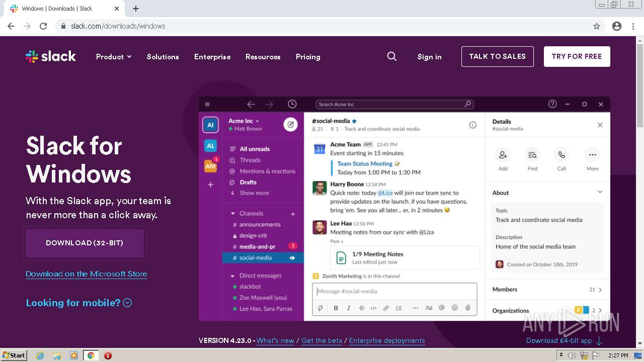Open the Enterprise deployments link

tap(387, 340)
